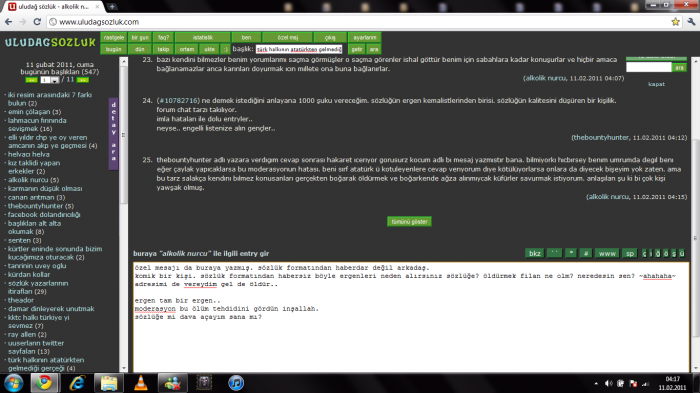This screenshot has height=393, width=700.
Task: Open sidebar topic kürdan kollar
Action: [x=29, y=274]
